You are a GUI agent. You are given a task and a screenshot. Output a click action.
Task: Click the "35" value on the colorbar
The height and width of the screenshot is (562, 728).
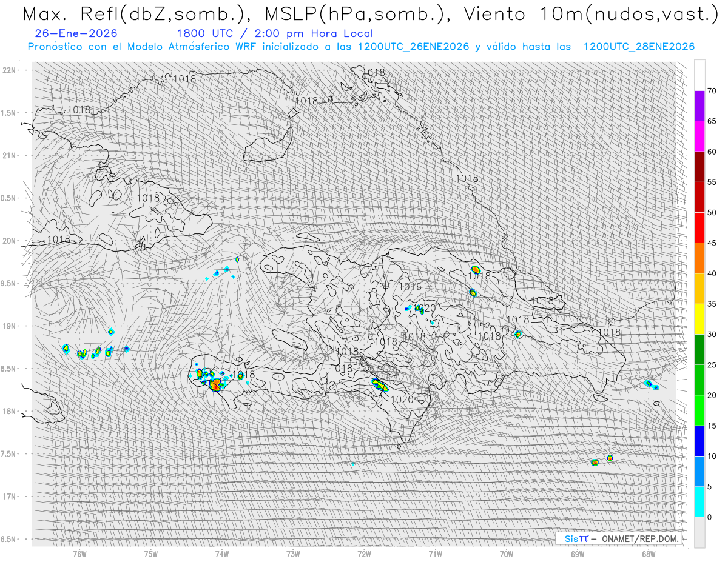tap(712, 304)
